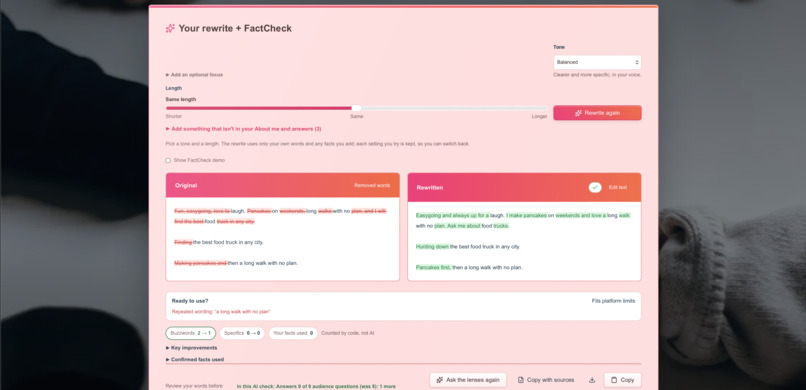The width and height of the screenshot is (806, 390).
Task: Click Edit text in Rewritten panel
Action: tap(617, 188)
